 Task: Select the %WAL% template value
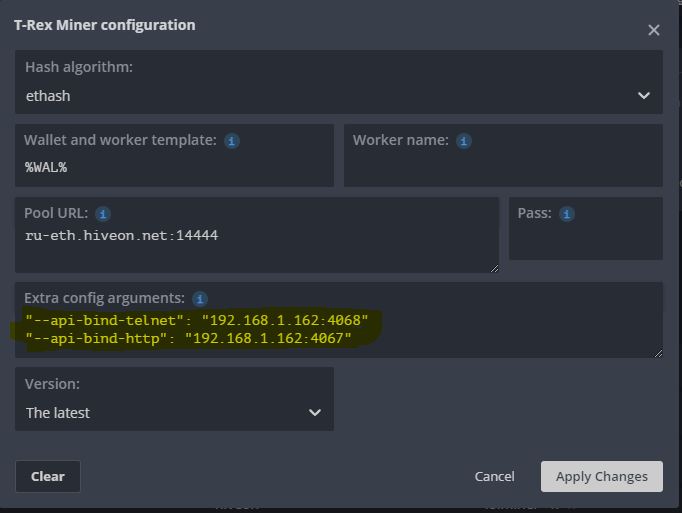pyautogui.click(x=46, y=168)
